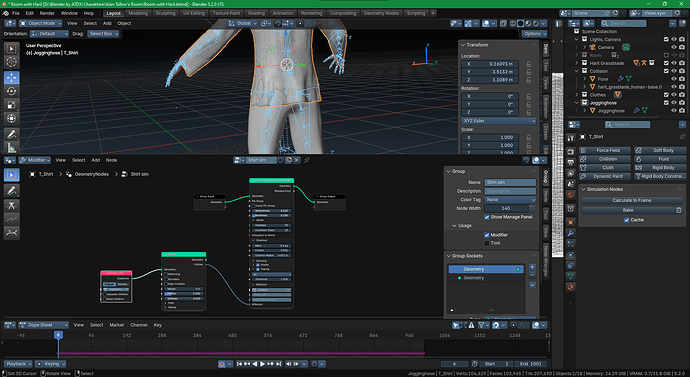Image resolution: width=690 pixels, height=377 pixels.
Task: Pin T_Shirt properties context
Action: 683,137
